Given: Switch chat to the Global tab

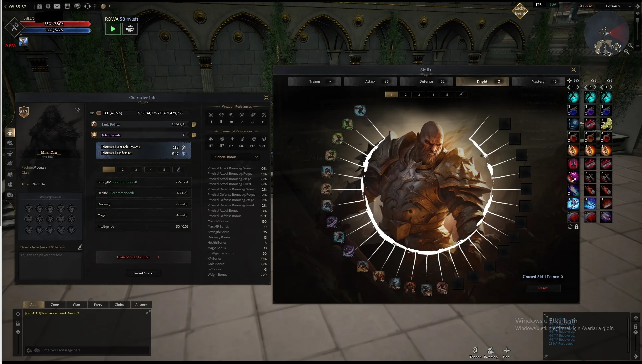Looking at the screenshot, I should pyautogui.click(x=120, y=305).
